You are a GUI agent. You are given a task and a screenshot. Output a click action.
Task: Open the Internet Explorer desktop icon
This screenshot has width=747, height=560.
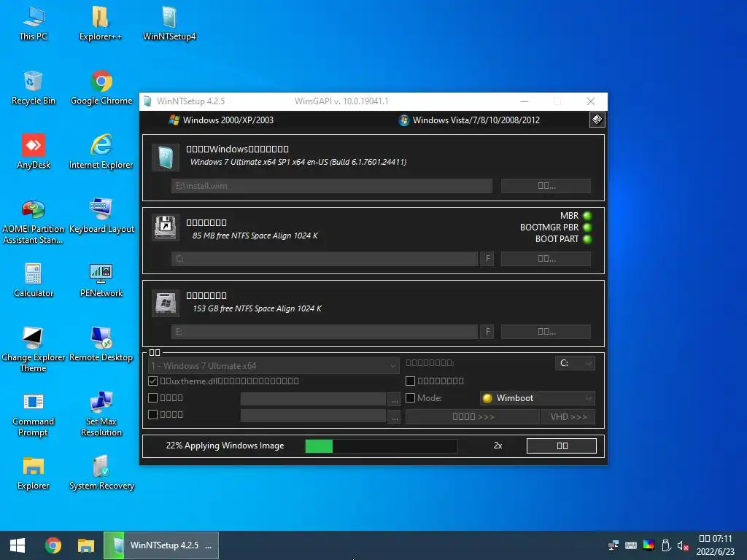(101, 152)
